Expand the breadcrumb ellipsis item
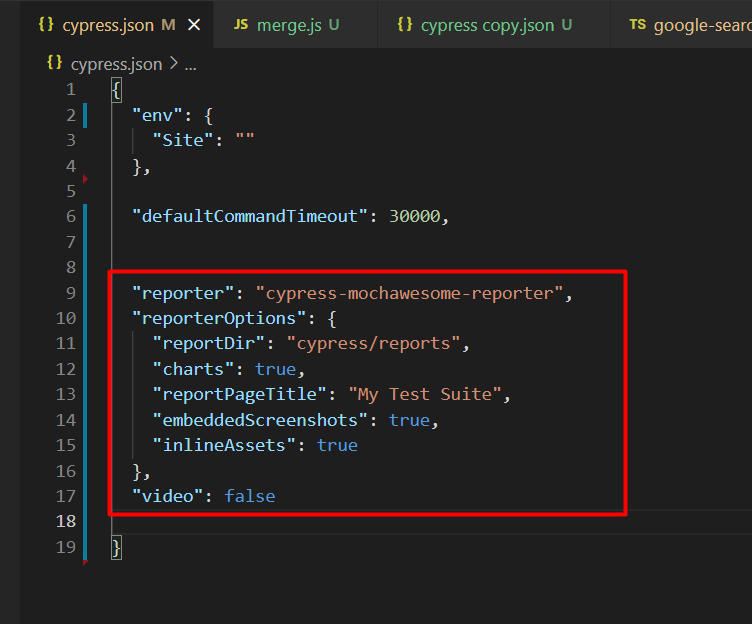Screen dimensions: 752x624 click(x=191, y=65)
